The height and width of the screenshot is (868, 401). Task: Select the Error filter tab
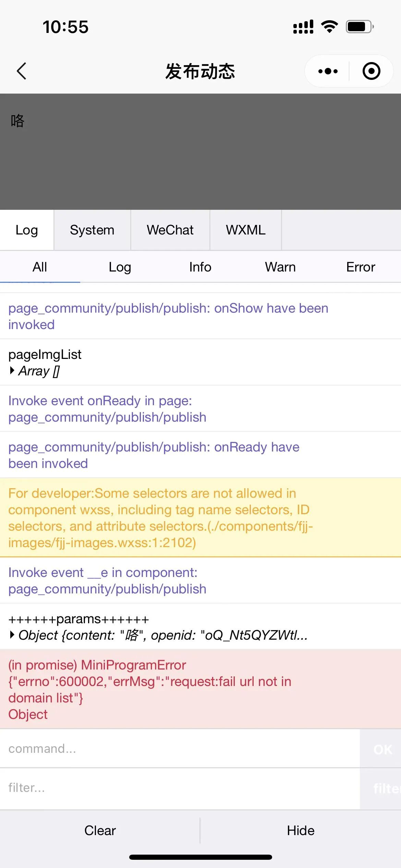pos(361,267)
